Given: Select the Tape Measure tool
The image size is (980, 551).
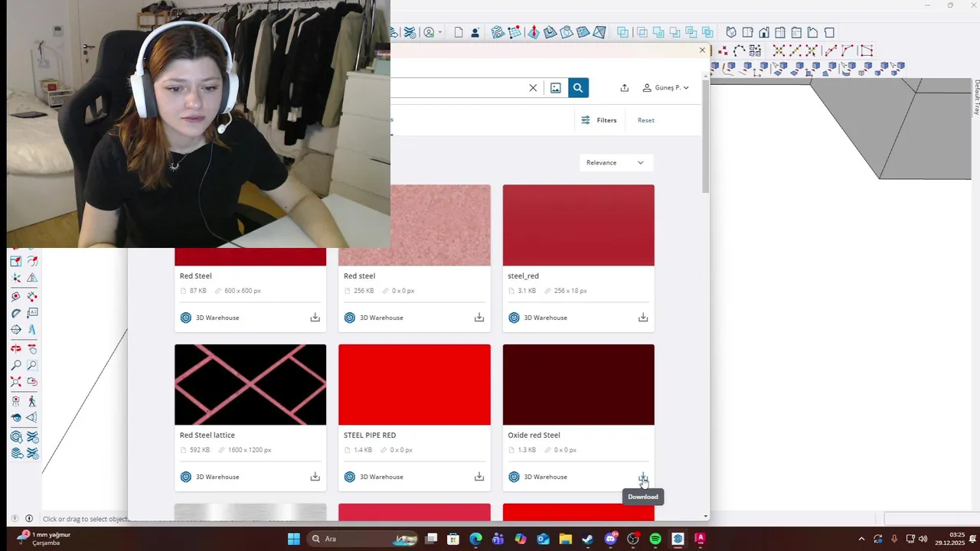Looking at the screenshot, I should [x=16, y=295].
